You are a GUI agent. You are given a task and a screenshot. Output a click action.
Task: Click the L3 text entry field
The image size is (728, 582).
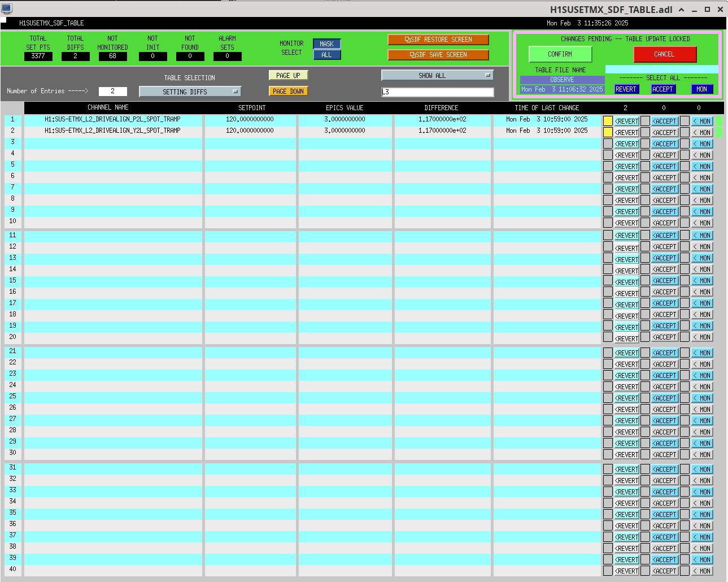438,92
